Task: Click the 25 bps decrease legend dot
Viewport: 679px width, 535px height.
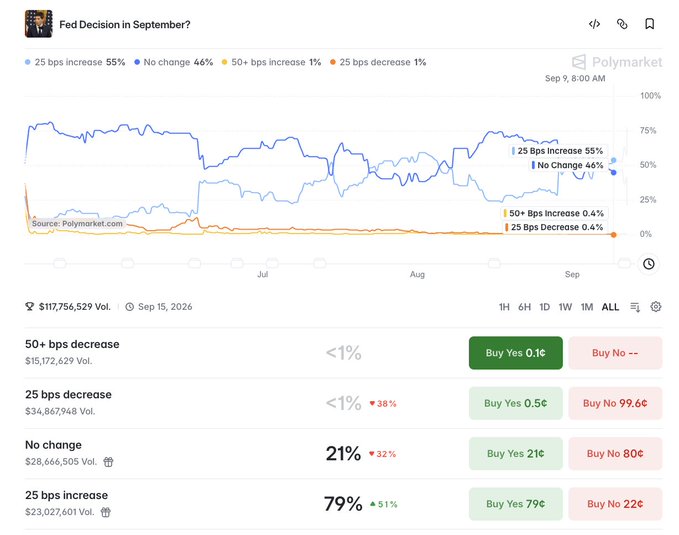Action: (333, 62)
